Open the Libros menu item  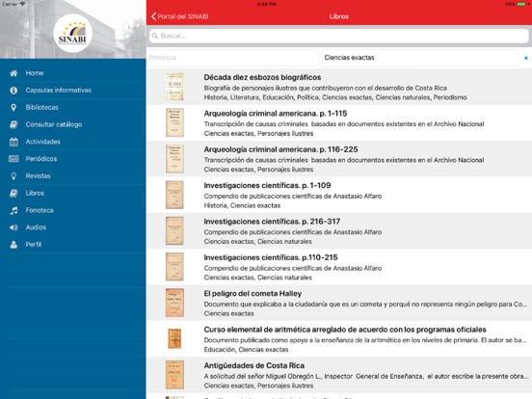coord(73,193)
